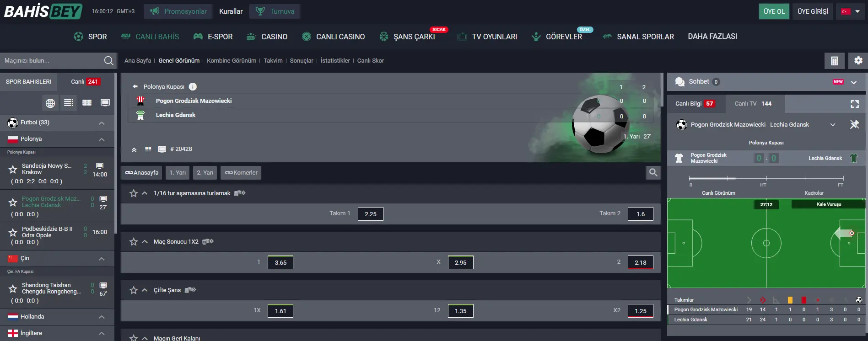Click cashout icon beside Maç Sonucu 1X2
Viewport: 868px width, 341px height.
(x=208, y=241)
